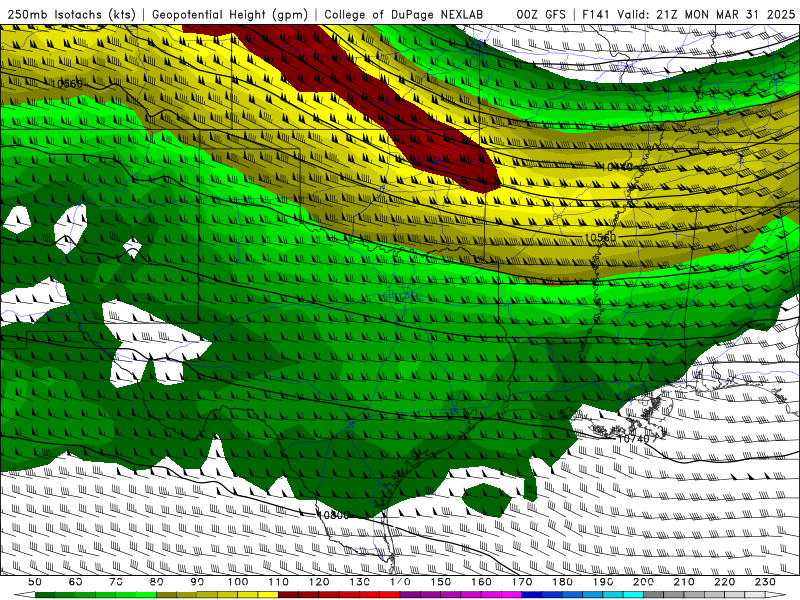This screenshot has width=800, height=600.
Task: Click the right arrow end of the color bar
Action: 776,595
